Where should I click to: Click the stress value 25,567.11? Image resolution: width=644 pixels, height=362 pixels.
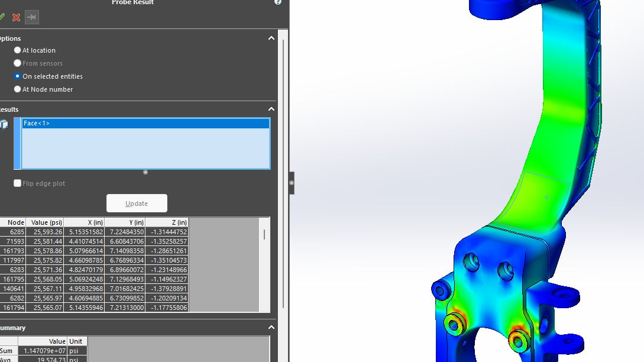[45, 289]
